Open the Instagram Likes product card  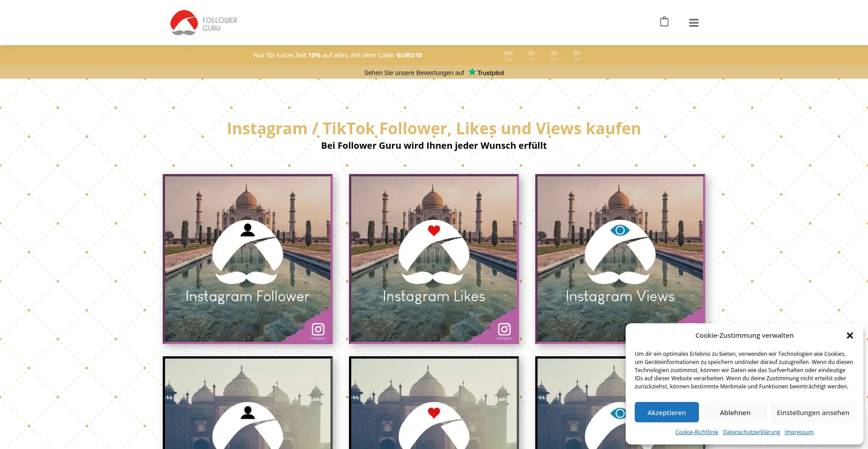coord(434,259)
